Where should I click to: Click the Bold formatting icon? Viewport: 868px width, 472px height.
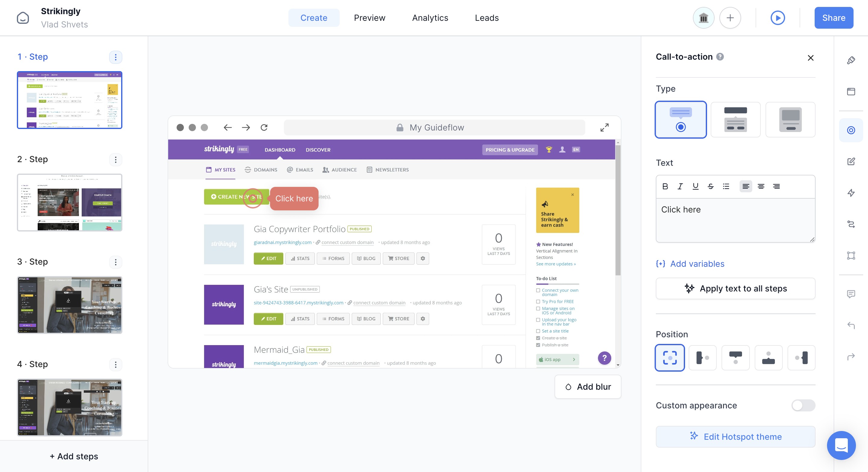pyautogui.click(x=665, y=186)
